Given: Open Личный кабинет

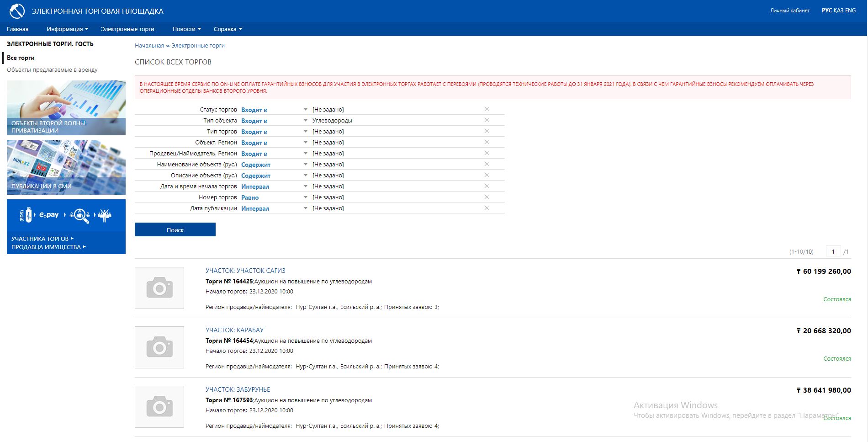Looking at the screenshot, I should click(789, 11).
